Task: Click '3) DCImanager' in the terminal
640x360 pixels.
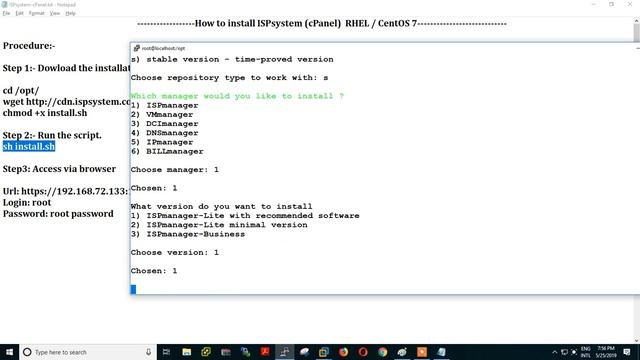Action: pos(164,124)
